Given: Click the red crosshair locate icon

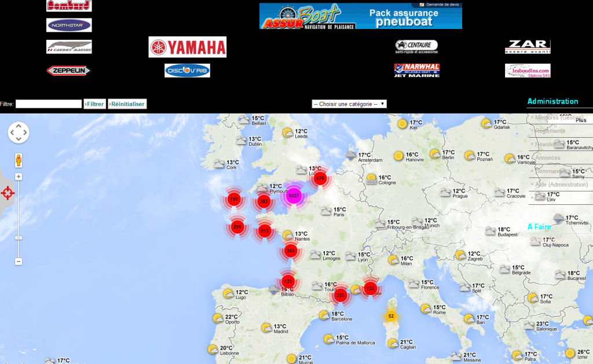Looking at the screenshot, I should coord(8,193).
